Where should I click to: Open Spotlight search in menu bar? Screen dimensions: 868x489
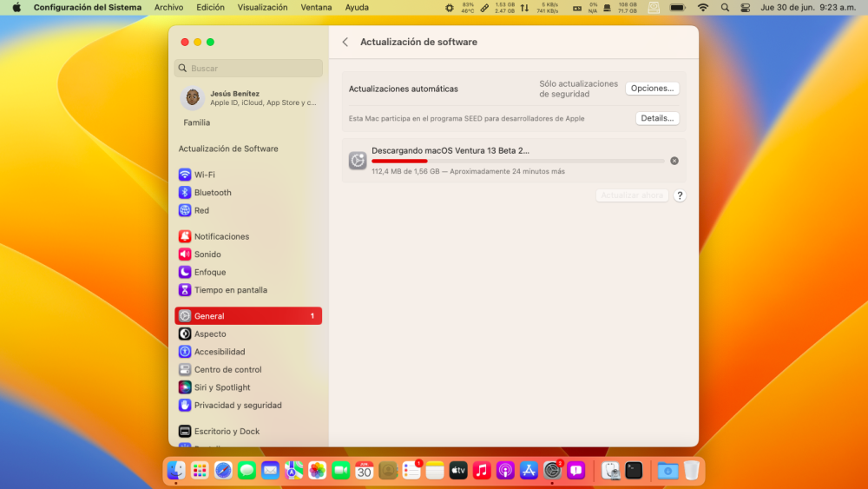coord(725,8)
